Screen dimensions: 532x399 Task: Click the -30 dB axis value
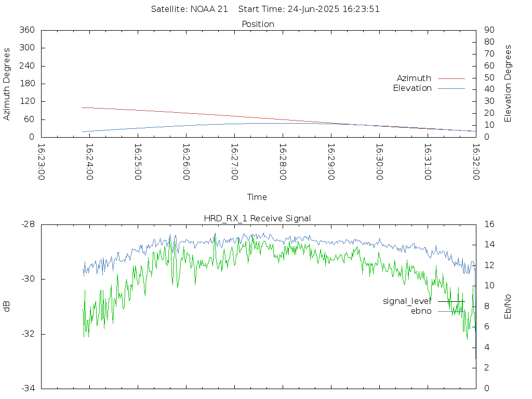point(28,279)
